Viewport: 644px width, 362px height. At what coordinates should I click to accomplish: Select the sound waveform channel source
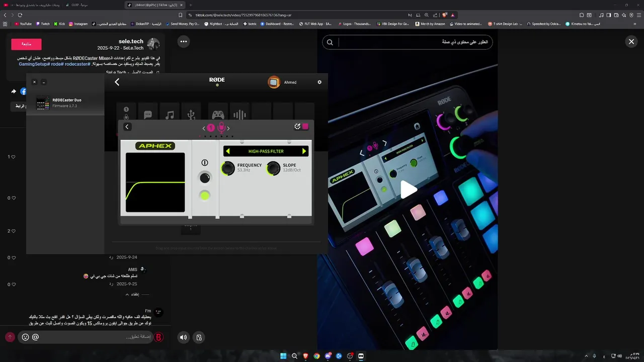[x=239, y=115]
